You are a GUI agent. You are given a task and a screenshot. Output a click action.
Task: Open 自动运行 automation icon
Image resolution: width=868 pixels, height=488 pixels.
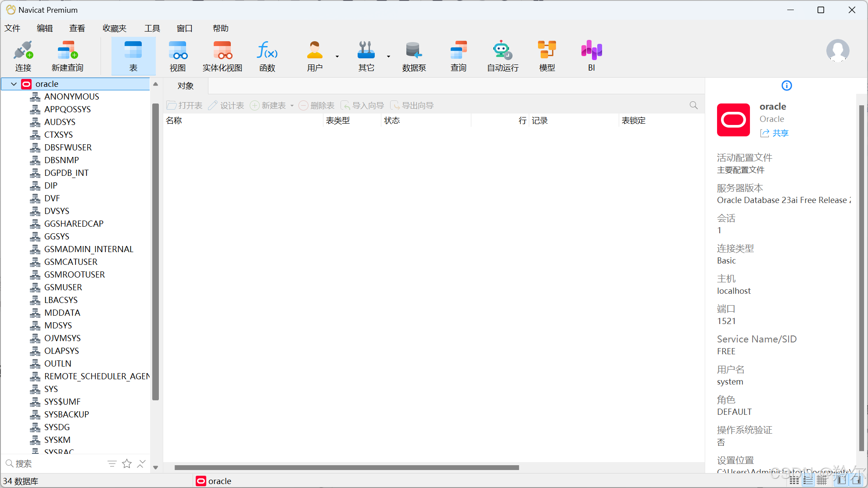502,56
